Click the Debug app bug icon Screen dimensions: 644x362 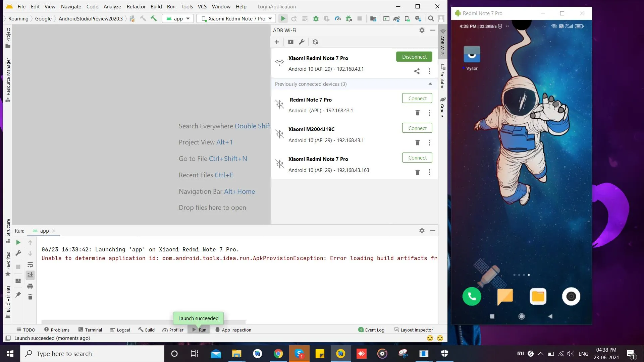click(x=316, y=18)
